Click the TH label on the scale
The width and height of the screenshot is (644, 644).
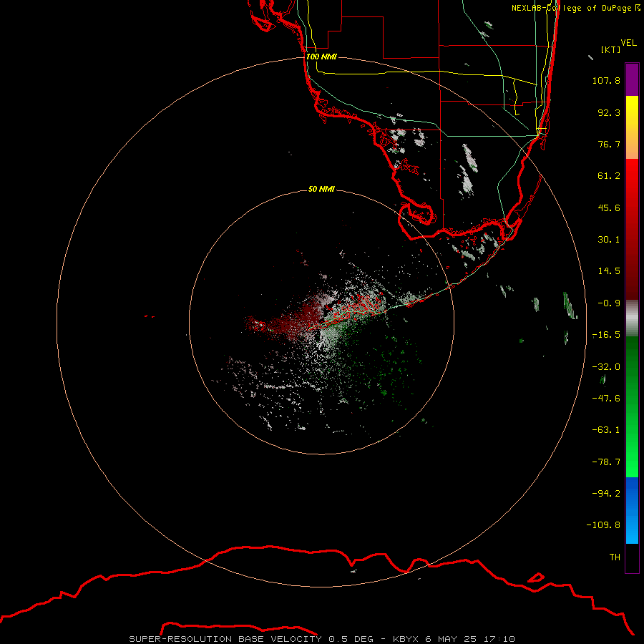tap(615, 557)
